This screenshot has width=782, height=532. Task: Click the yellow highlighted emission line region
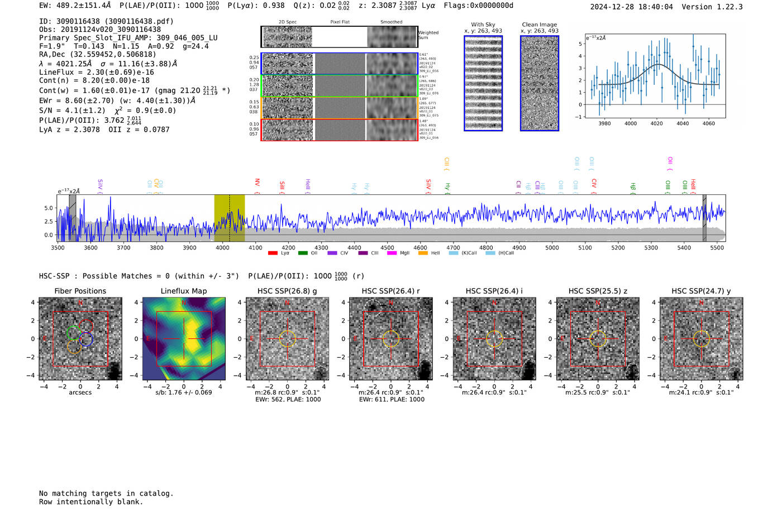pos(230,218)
